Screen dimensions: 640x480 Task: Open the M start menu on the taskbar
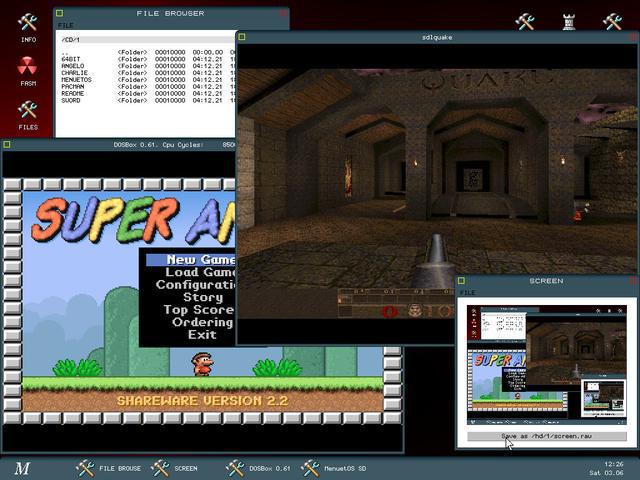(x=22, y=468)
